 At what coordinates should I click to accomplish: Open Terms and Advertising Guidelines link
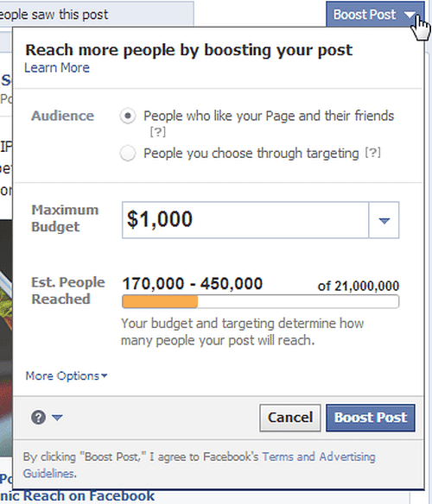pos(200,465)
